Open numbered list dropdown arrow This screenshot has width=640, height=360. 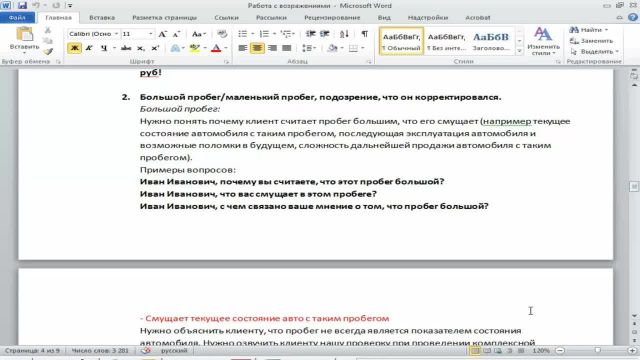274,34
